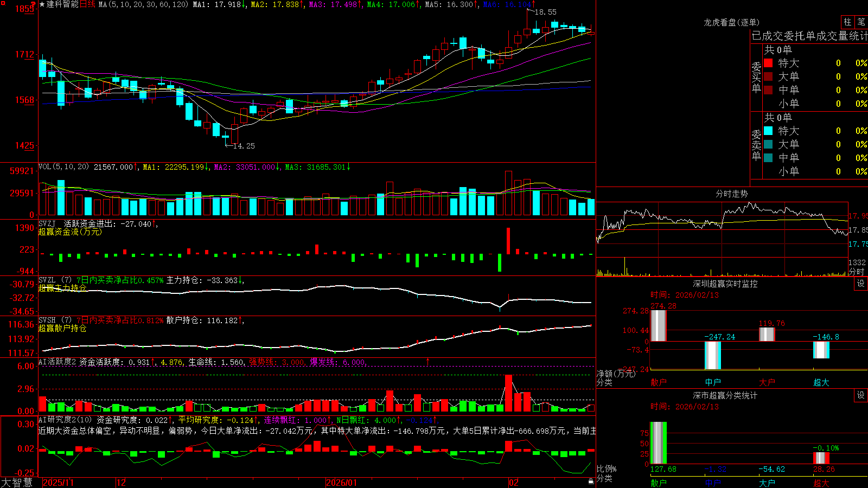
Task: Click the 委卖单 section label
Action: pyautogui.click(x=756, y=145)
